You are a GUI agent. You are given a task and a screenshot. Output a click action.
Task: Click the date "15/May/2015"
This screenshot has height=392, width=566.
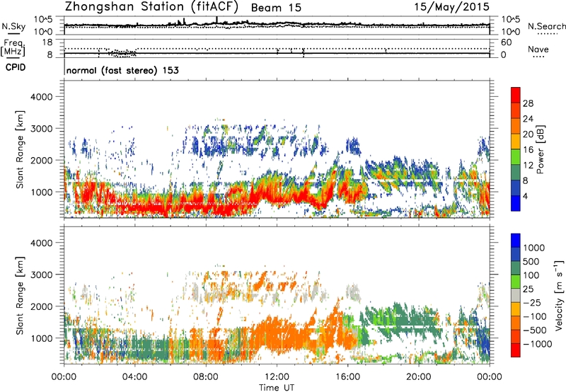[451, 7]
